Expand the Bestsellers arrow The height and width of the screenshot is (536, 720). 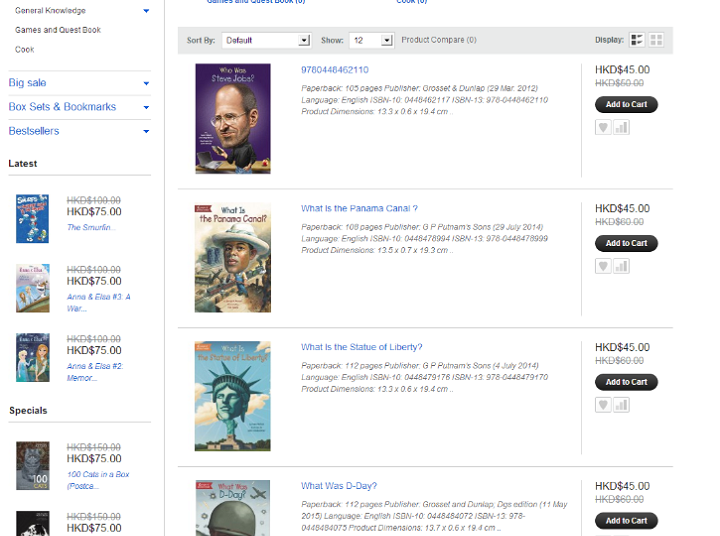click(x=146, y=131)
